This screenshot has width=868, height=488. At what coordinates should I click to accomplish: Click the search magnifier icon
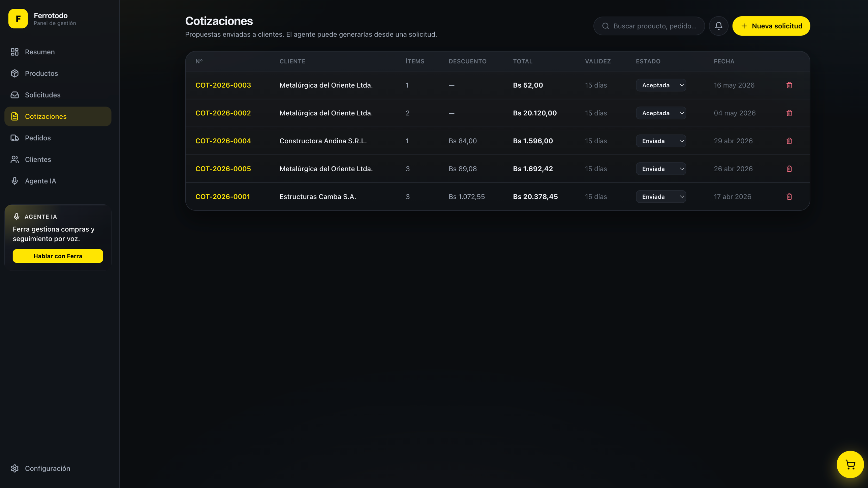(606, 26)
